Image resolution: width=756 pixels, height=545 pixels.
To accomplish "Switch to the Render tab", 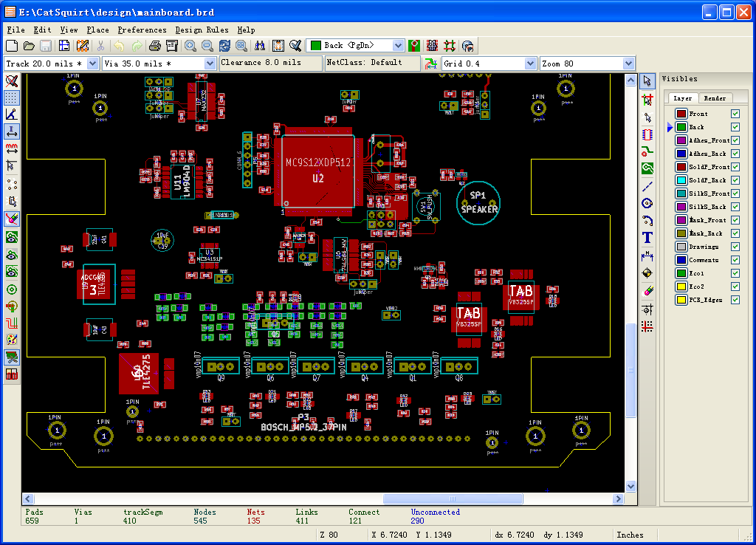I will coord(714,98).
